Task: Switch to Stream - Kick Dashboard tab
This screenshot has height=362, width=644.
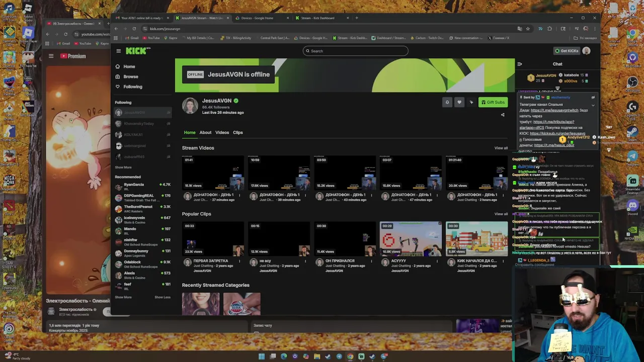Action: 321,18
